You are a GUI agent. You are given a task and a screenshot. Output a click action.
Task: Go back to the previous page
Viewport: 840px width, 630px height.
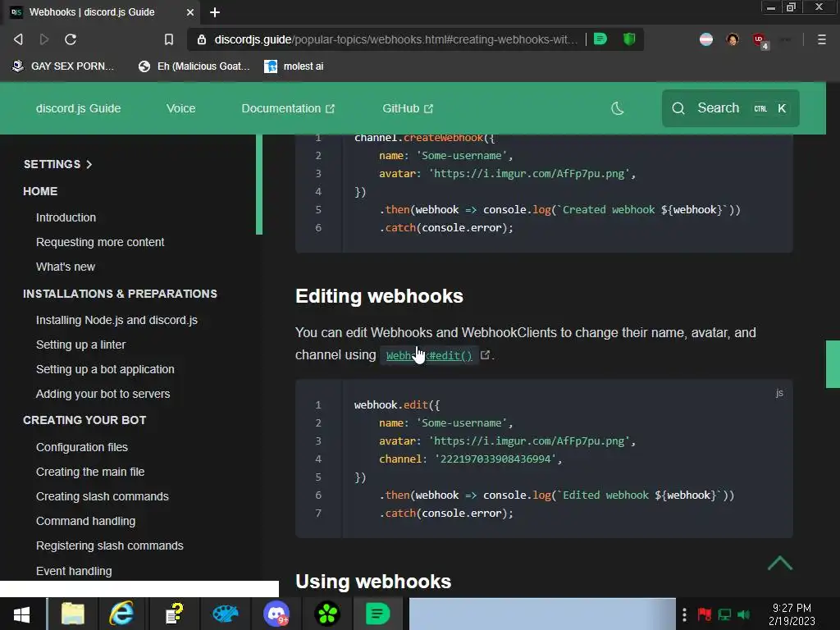coord(18,39)
